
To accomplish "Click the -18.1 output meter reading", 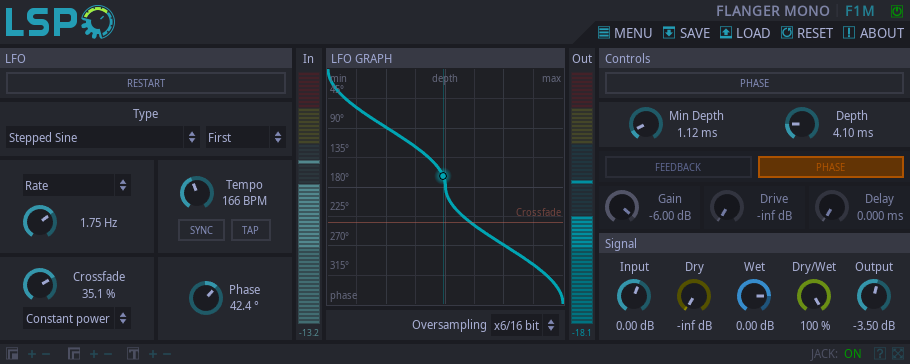I will [x=582, y=333].
